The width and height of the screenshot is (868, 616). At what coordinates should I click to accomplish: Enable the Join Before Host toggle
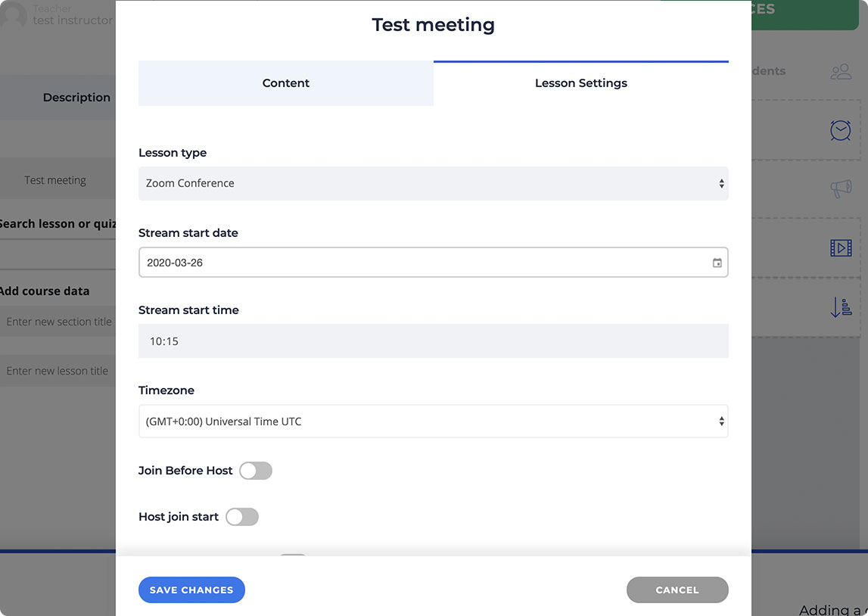click(256, 471)
